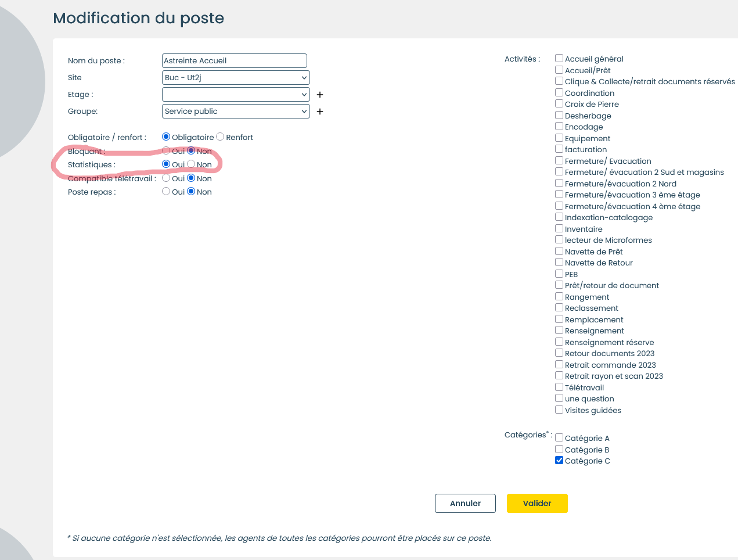Viewport: 738px width, 560px height.
Task: Open the Site dropdown showing Buc - Ut2j
Action: pos(236,78)
